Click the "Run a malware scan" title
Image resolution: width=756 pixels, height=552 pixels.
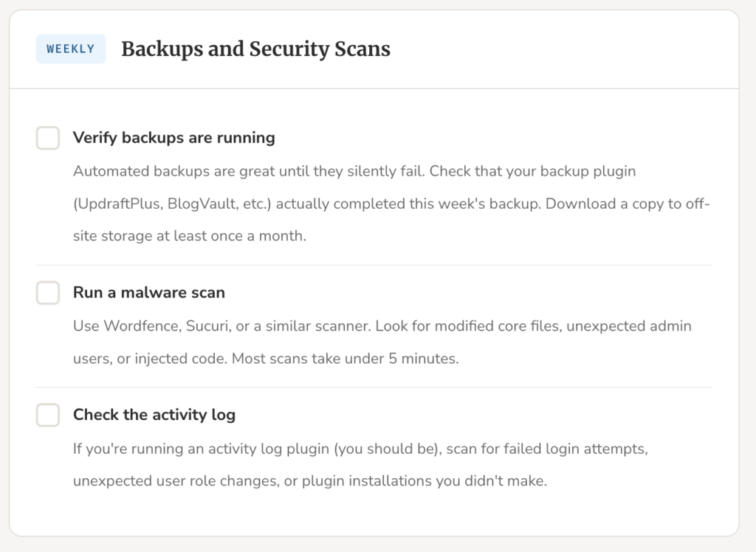pos(148,293)
